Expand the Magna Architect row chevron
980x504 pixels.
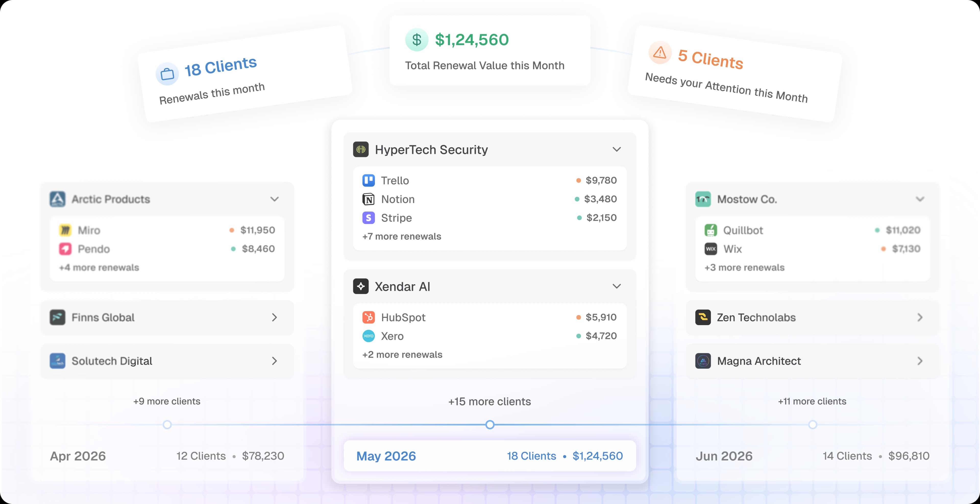point(920,361)
